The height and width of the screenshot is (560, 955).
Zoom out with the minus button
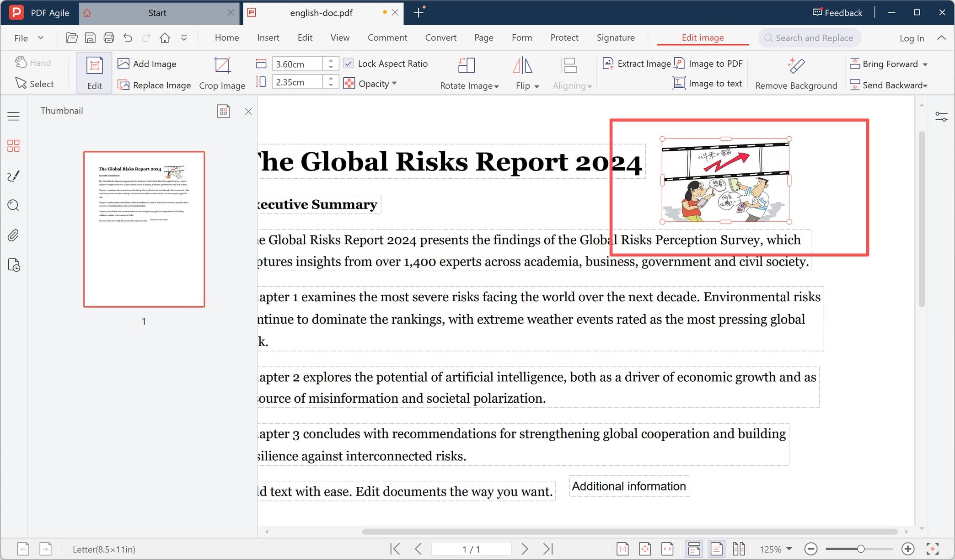tap(811, 549)
